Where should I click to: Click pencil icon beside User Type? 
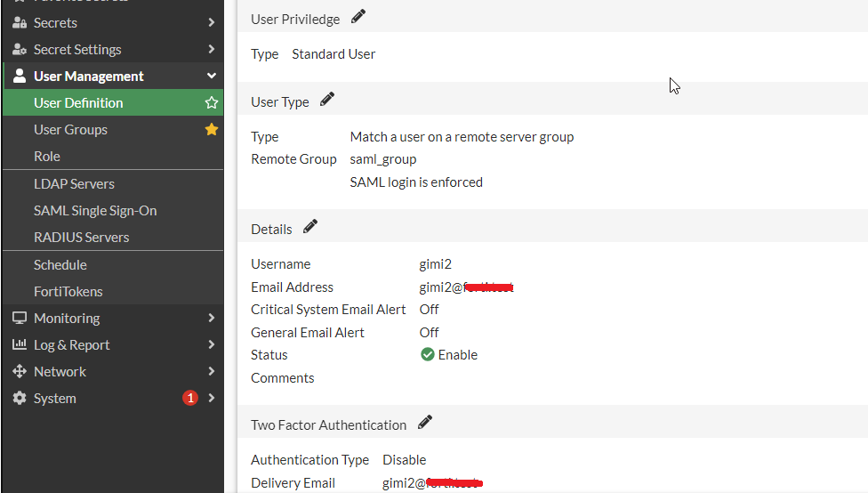tap(327, 100)
